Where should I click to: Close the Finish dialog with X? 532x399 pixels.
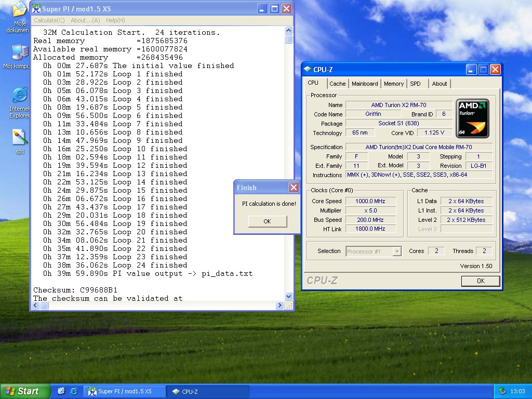tap(294, 187)
